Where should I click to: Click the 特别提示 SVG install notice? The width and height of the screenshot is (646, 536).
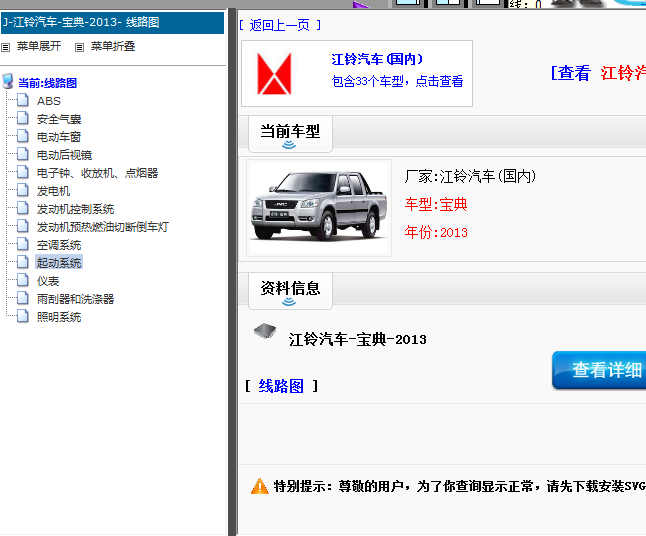tap(459, 487)
